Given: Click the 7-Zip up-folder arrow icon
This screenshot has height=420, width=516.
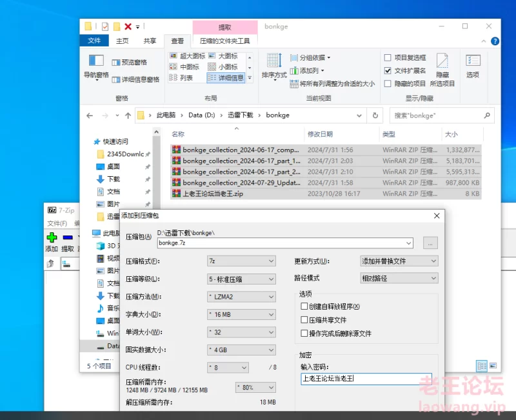Looking at the screenshot, I should 51,264.
